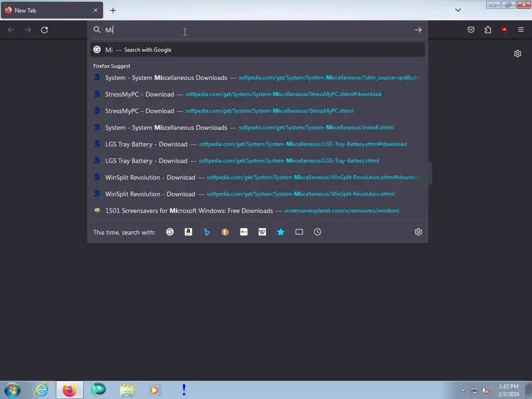Search this time with DuckDuckGo
Image resolution: width=532 pixels, height=399 pixels.
[x=225, y=232]
